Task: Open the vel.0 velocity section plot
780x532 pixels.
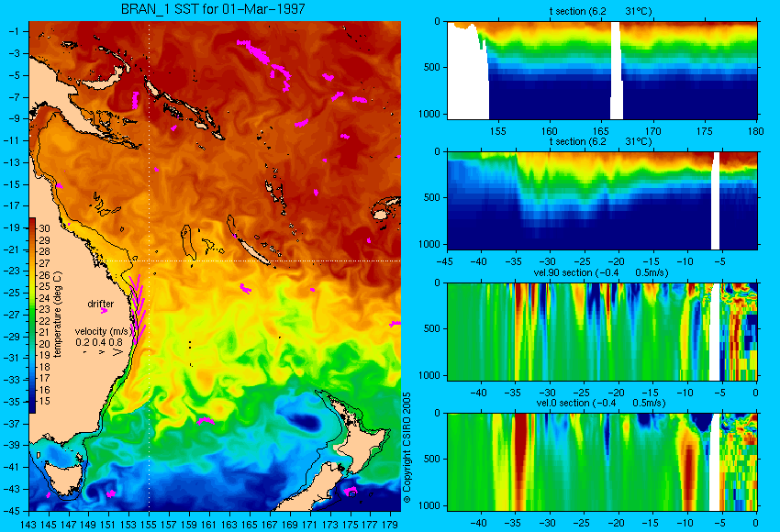Action: [602, 462]
